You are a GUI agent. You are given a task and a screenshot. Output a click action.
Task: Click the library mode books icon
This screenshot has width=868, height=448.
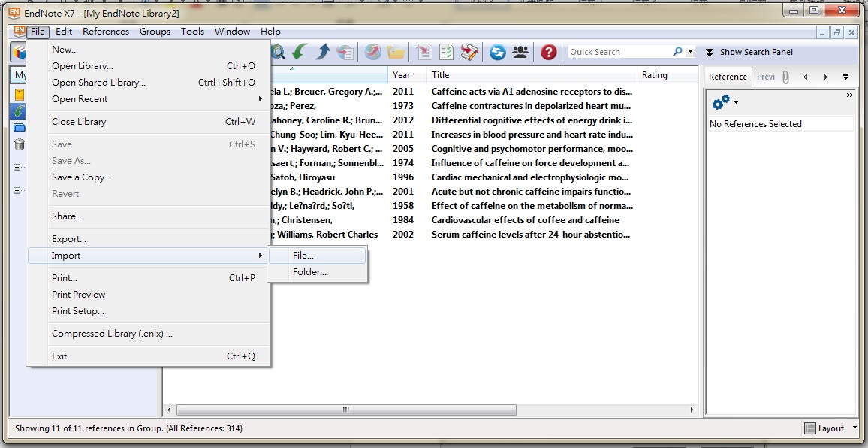[x=20, y=52]
